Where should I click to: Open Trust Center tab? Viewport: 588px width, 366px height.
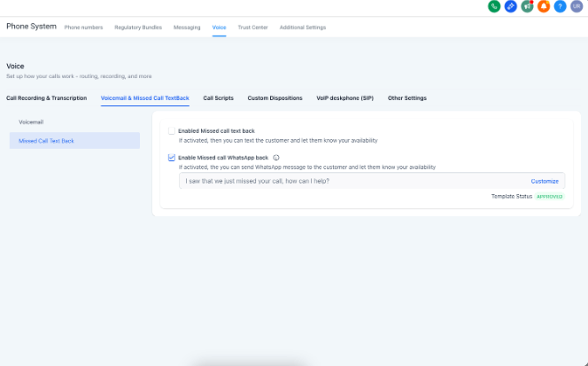pyautogui.click(x=252, y=27)
